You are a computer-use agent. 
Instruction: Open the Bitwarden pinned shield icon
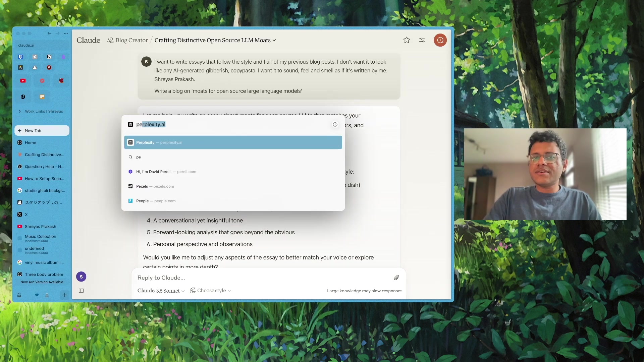pyautogui.click(x=20, y=57)
